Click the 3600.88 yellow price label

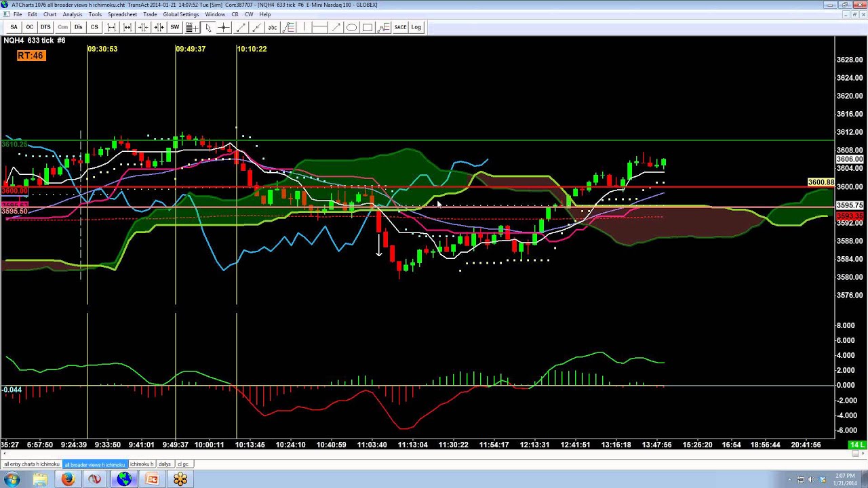[x=821, y=182]
